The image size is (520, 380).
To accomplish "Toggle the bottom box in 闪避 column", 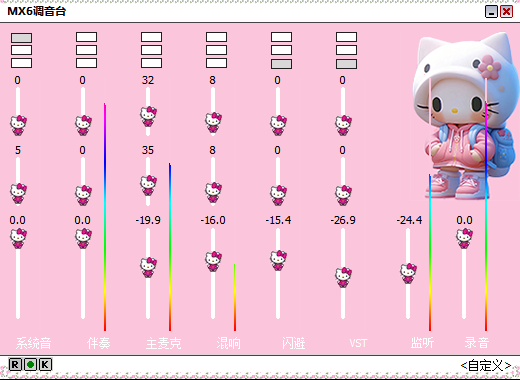I will pyautogui.click(x=281, y=64).
